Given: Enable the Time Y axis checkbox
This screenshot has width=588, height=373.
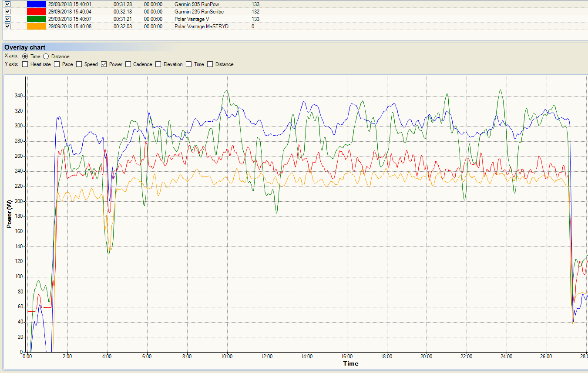Looking at the screenshot, I should click(189, 64).
